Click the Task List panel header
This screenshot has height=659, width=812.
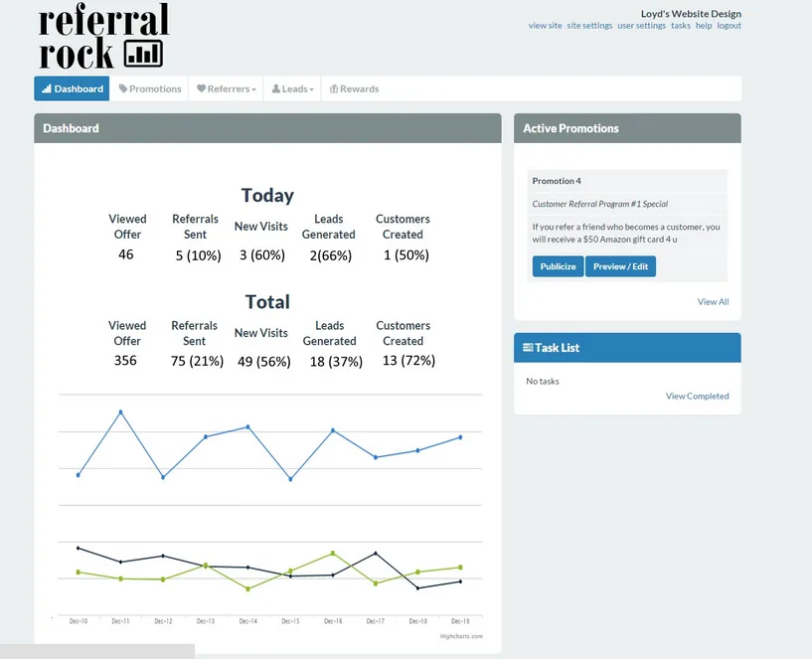click(x=627, y=348)
